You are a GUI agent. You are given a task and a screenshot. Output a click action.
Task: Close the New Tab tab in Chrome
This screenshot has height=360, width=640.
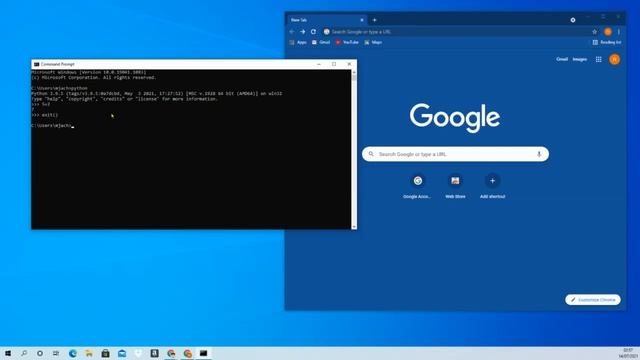[x=362, y=20]
